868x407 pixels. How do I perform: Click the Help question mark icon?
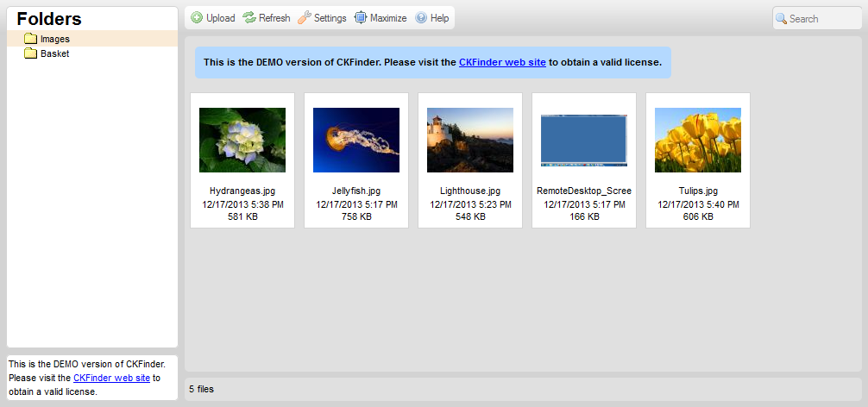[x=421, y=18]
